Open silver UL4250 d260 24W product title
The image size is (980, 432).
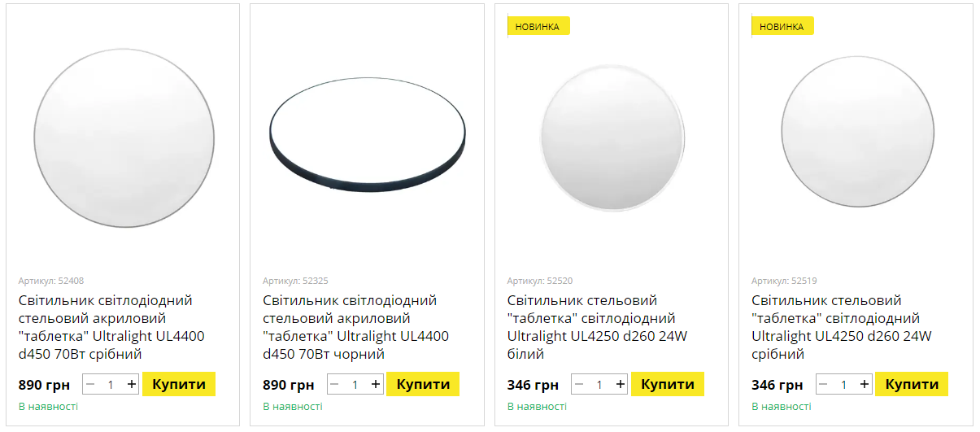click(841, 327)
